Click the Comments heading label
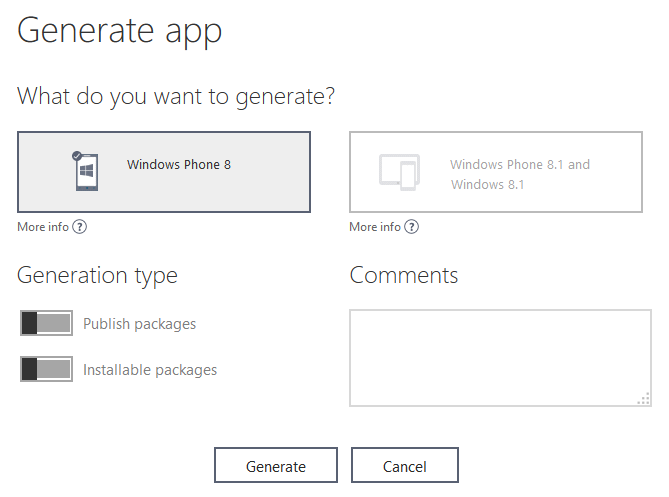Viewport: 669px width, 497px height. (x=404, y=276)
